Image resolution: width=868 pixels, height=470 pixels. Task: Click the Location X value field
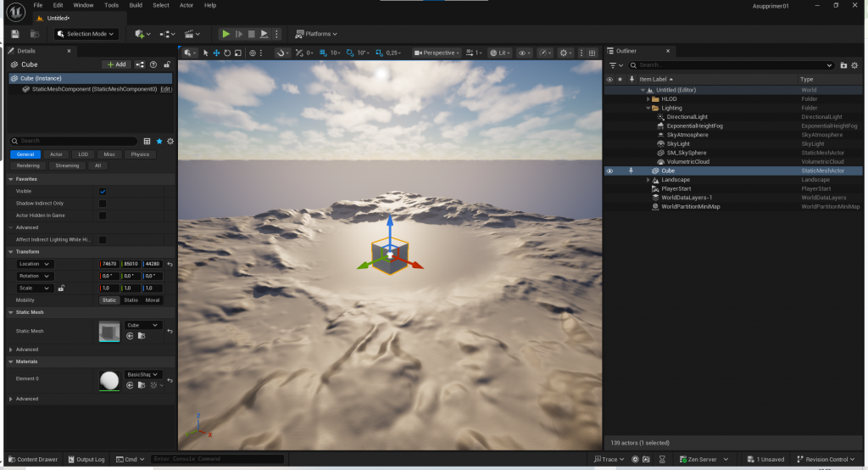tap(109, 264)
